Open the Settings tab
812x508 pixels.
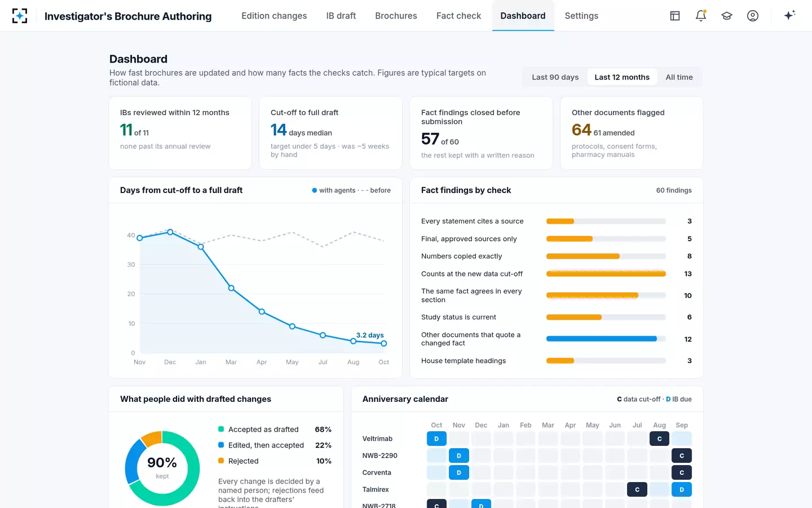(x=581, y=16)
